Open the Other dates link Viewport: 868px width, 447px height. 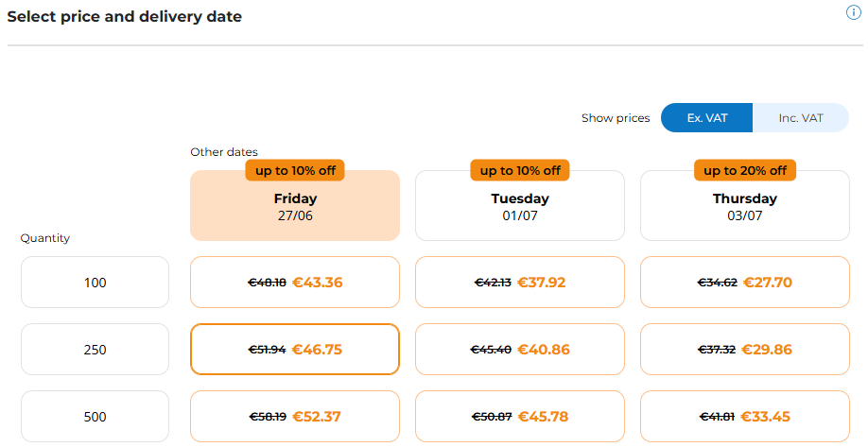tap(224, 152)
